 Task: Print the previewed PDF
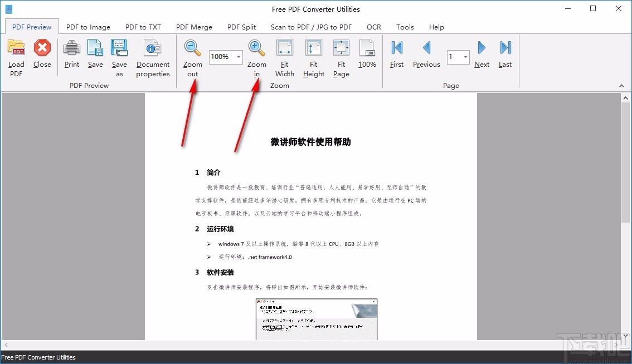[x=71, y=56]
